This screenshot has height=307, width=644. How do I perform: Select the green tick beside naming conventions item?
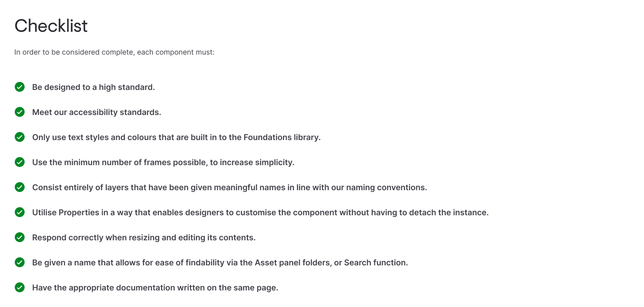pos(20,187)
